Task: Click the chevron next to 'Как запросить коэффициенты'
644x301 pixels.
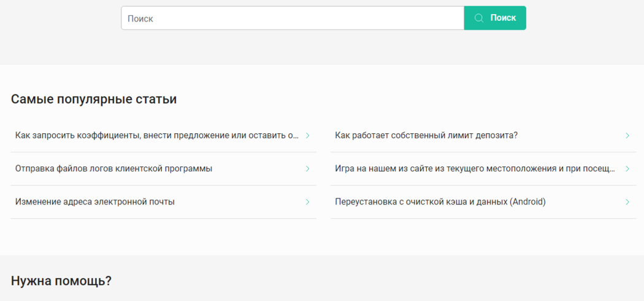Action: click(307, 135)
